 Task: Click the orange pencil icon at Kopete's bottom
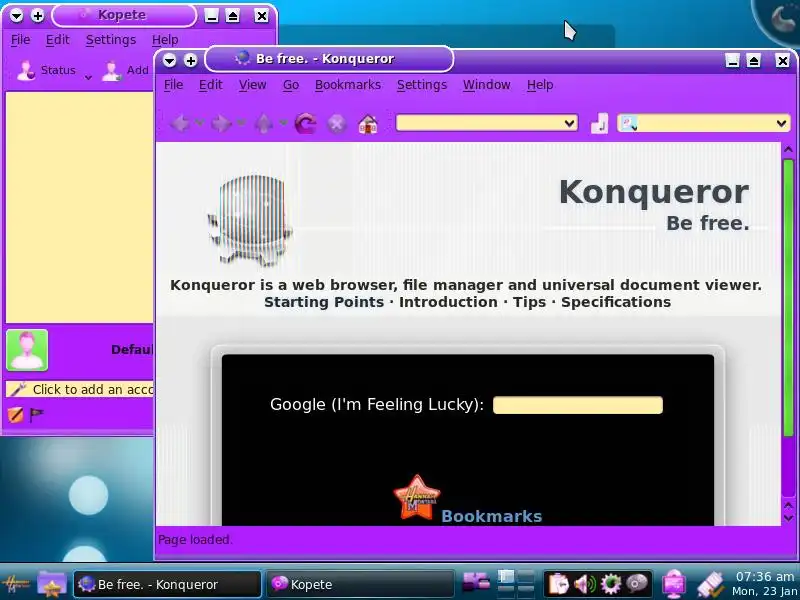[15, 415]
